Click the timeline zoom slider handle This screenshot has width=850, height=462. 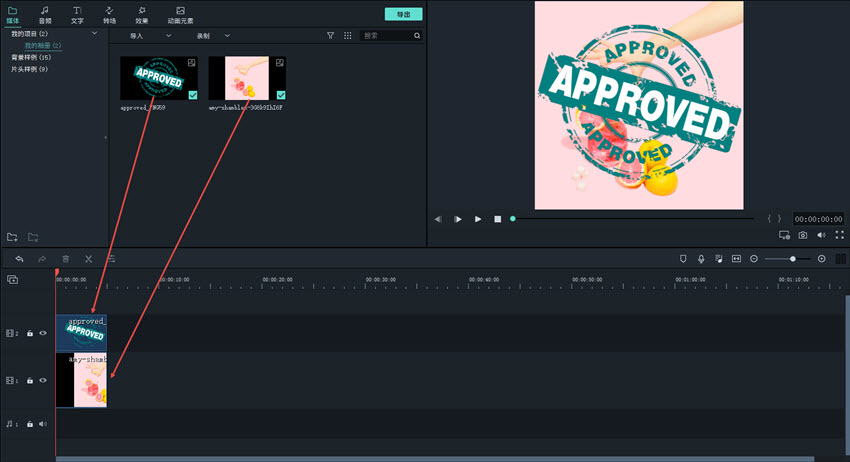(793, 259)
